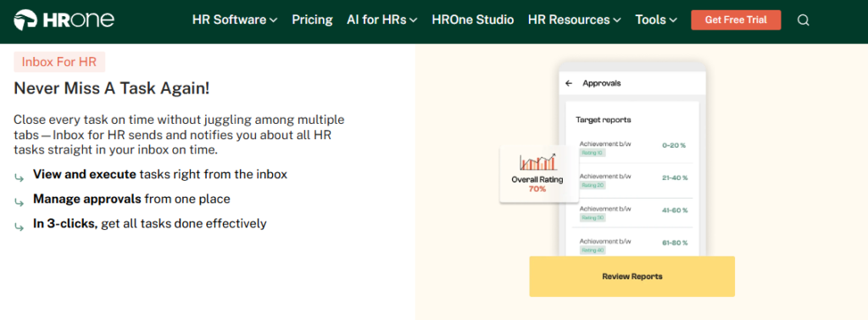868x320 pixels.
Task: Click the Rating 20 badge
Action: [593, 185]
